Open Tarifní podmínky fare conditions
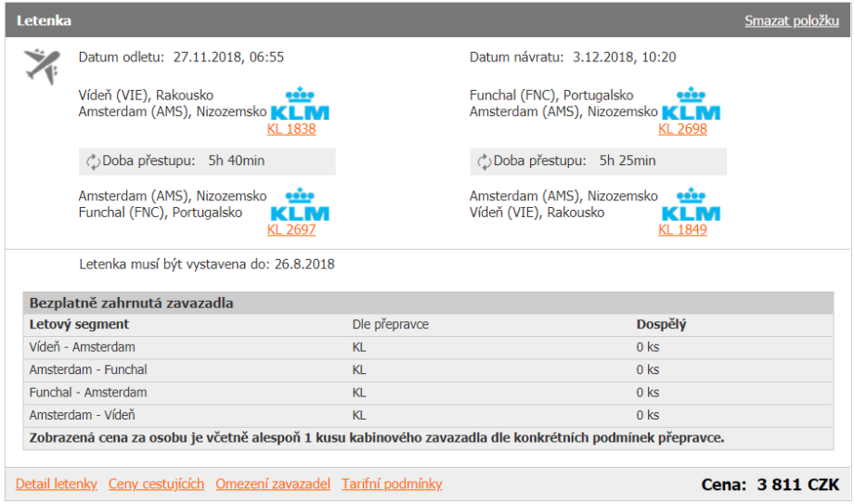This screenshot has width=854, height=504. click(x=392, y=484)
